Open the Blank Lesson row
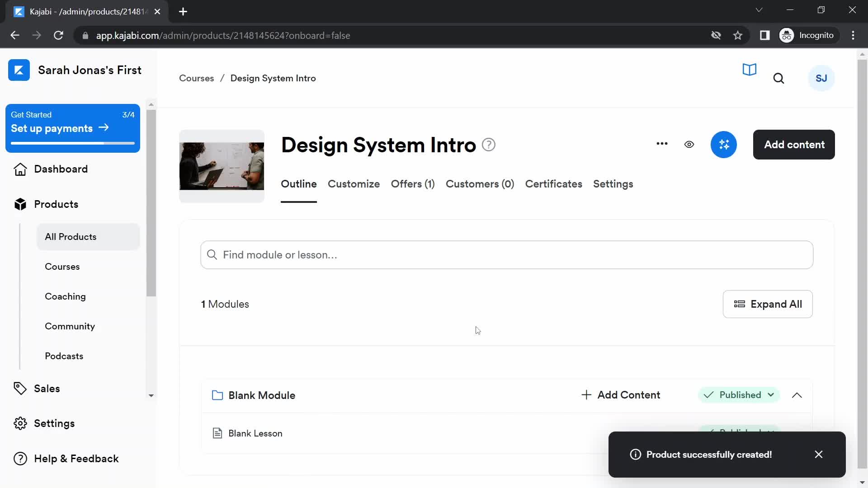 click(507, 433)
